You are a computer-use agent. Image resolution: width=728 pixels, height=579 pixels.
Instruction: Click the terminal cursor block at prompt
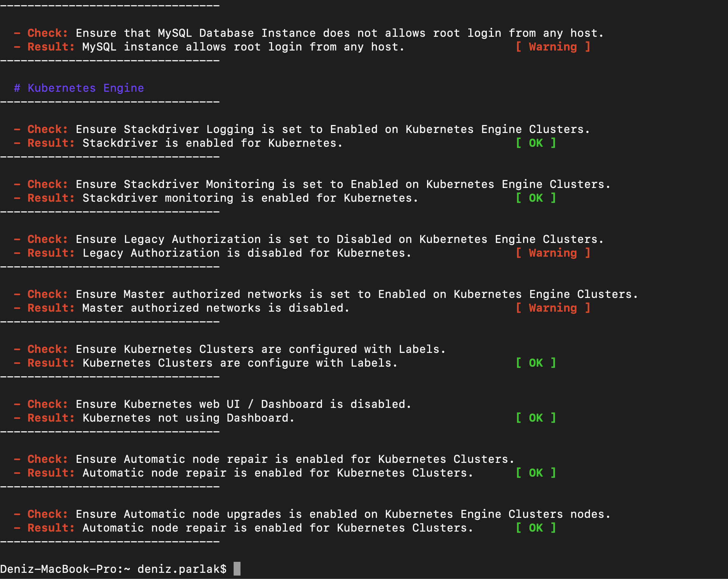tap(237, 569)
